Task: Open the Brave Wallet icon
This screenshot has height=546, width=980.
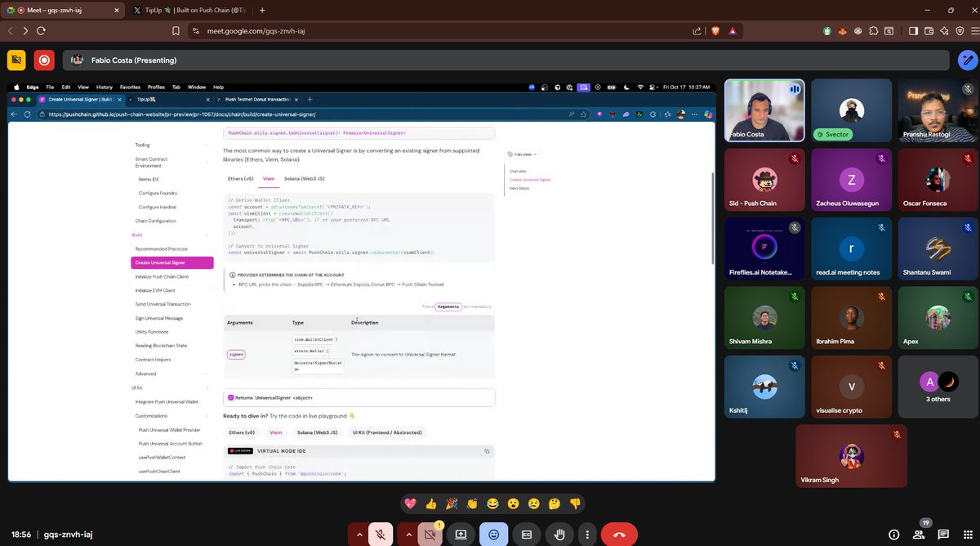Action: 929,30
